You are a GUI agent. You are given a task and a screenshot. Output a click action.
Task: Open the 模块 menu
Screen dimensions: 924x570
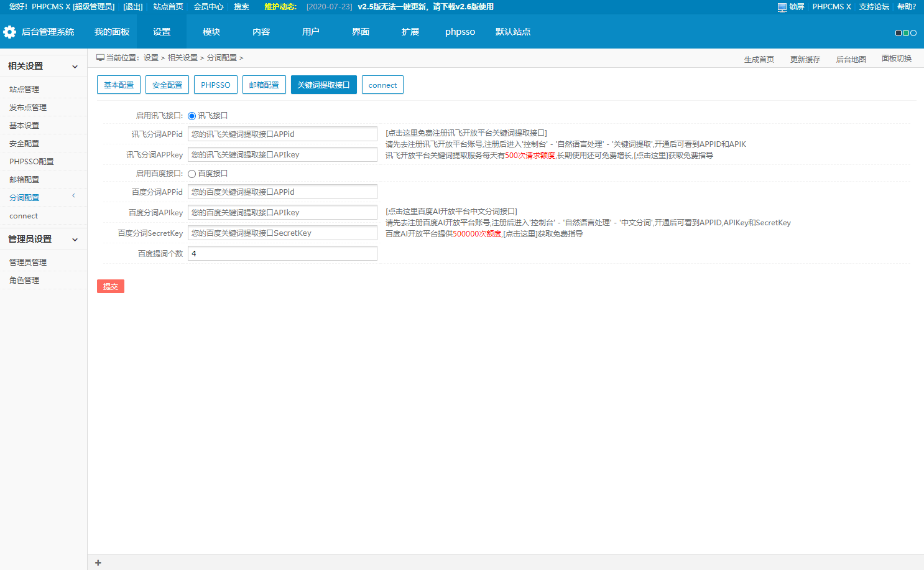point(211,32)
